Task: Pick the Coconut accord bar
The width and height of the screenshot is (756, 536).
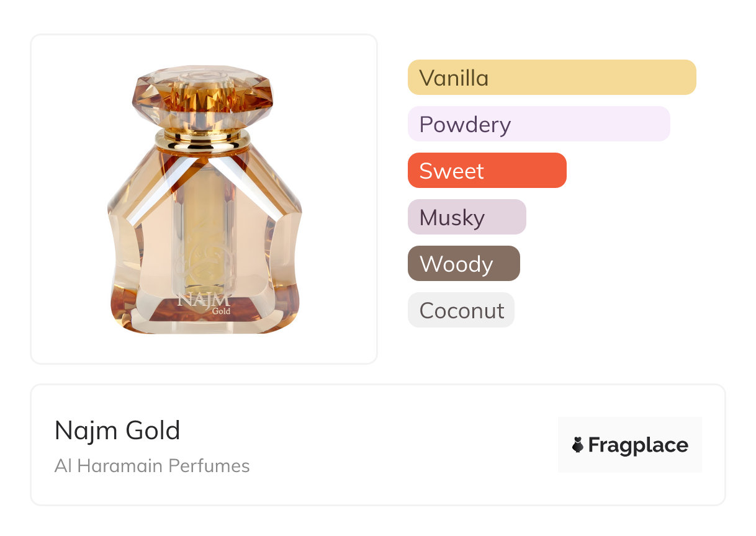Action: [461, 310]
